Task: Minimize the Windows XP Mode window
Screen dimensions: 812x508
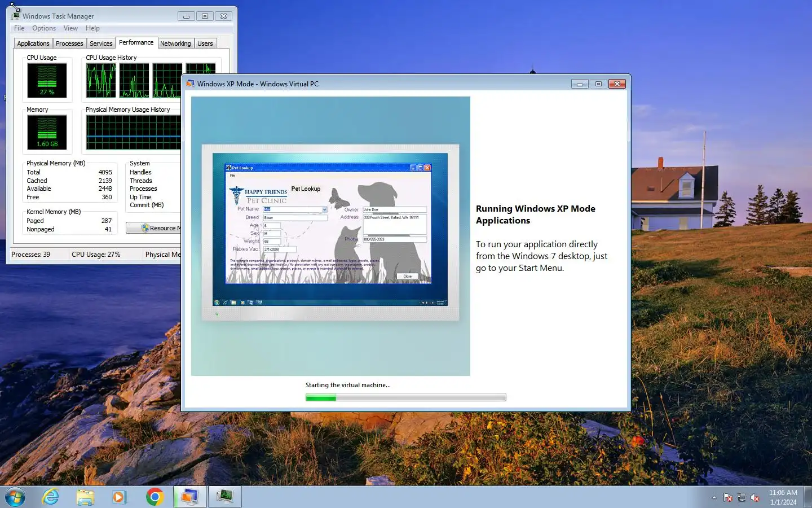Action: coord(580,84)
